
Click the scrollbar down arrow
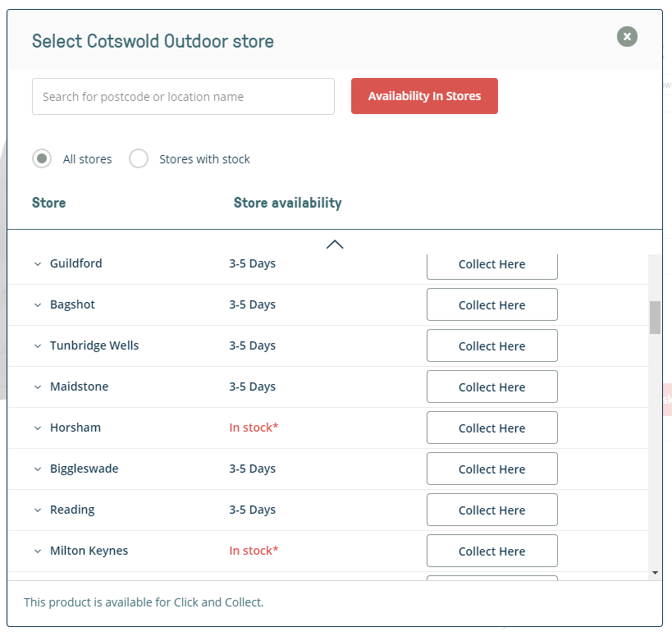[x=655, y=572]
